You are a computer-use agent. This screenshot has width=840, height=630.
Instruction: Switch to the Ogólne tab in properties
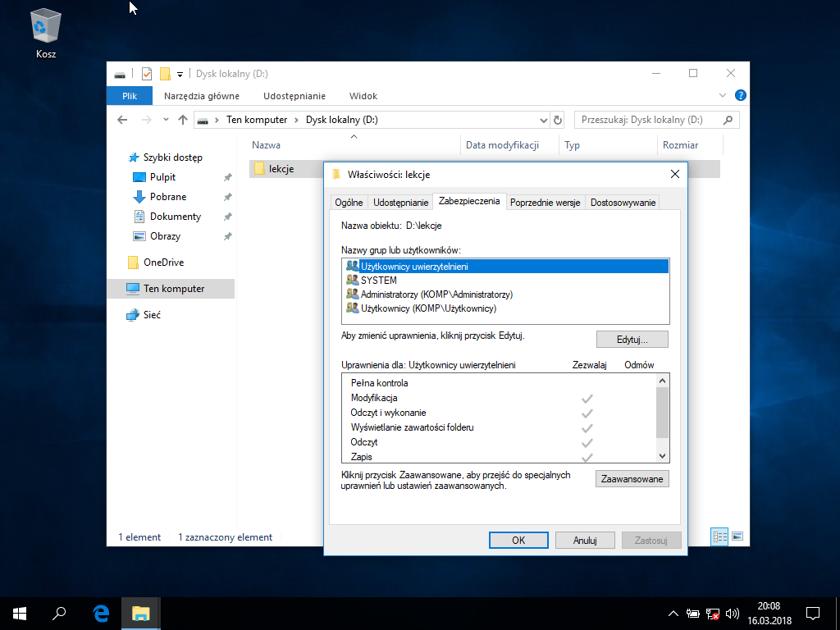point(349,203)
